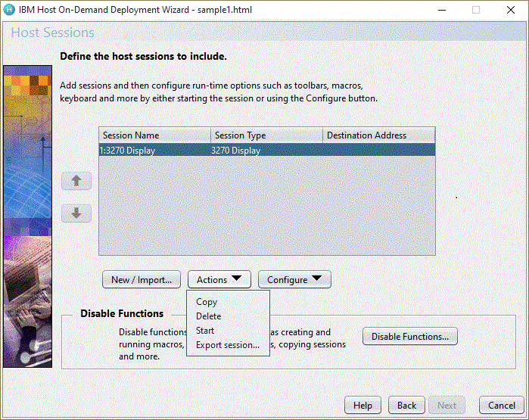Close the Deployment Wizard window
The width and height of the screenshot is (529, 420).
pos(511,10)
